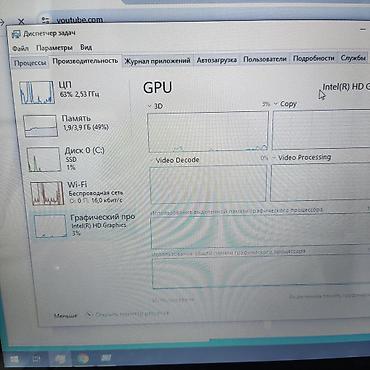Open the resource monitor link

pos(132,314)
